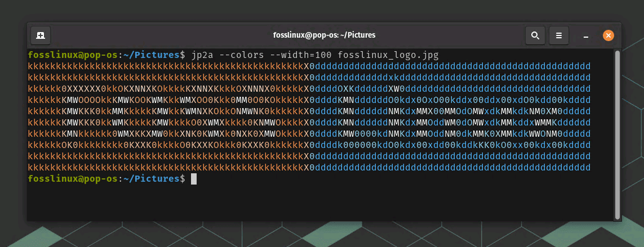Click the fosslinux_logo.jpg filename in the command
The height and width of the screenshot is (247, 644).
tap(388, 55)
